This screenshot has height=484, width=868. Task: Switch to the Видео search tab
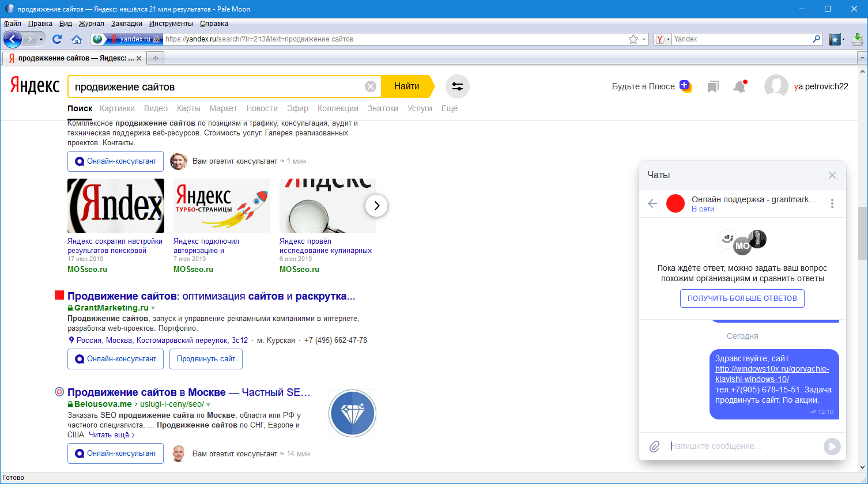[156, 108]
